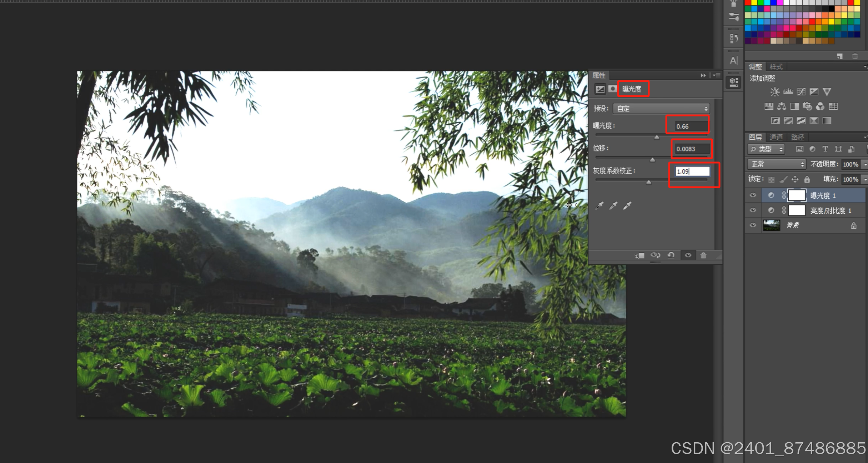Add a Channel Mixer adjustment
Screen dimensions: 868x463
click(820, 106)
